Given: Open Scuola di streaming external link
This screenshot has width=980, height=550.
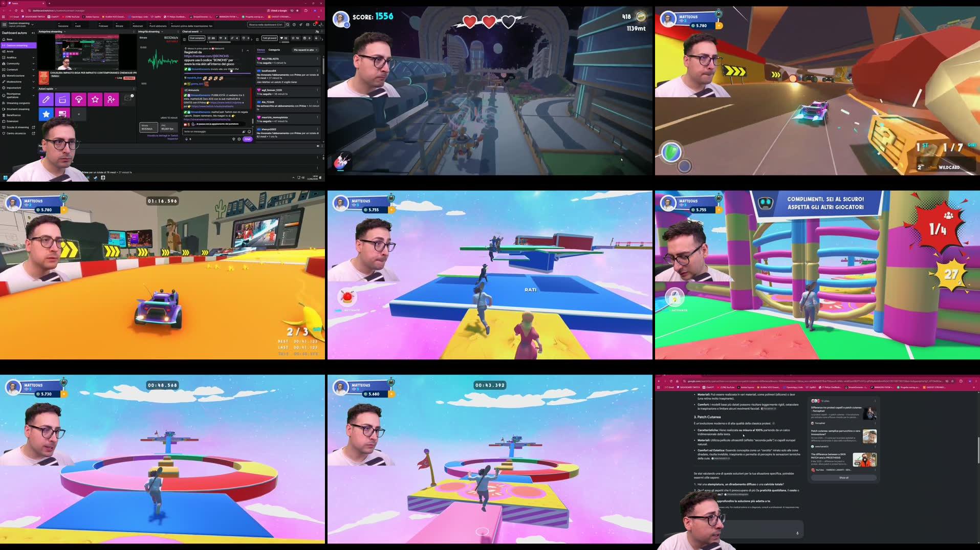Looking at the screenshot, I should pyautogui.click(x=18, y=127).
